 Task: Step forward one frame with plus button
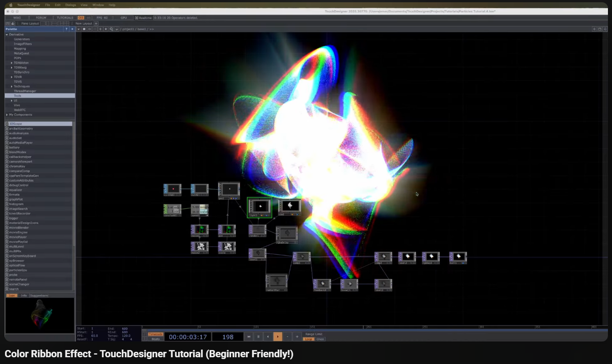coord(297,337)
